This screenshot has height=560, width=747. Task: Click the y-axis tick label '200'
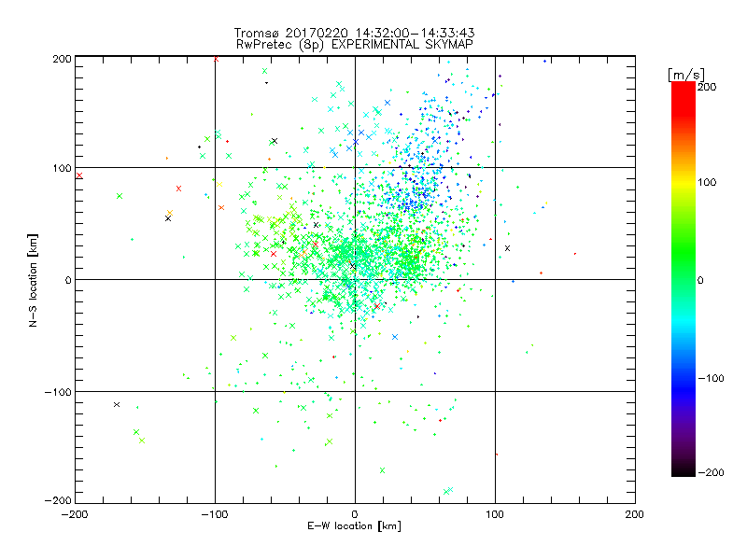click(x=62, y=59)
